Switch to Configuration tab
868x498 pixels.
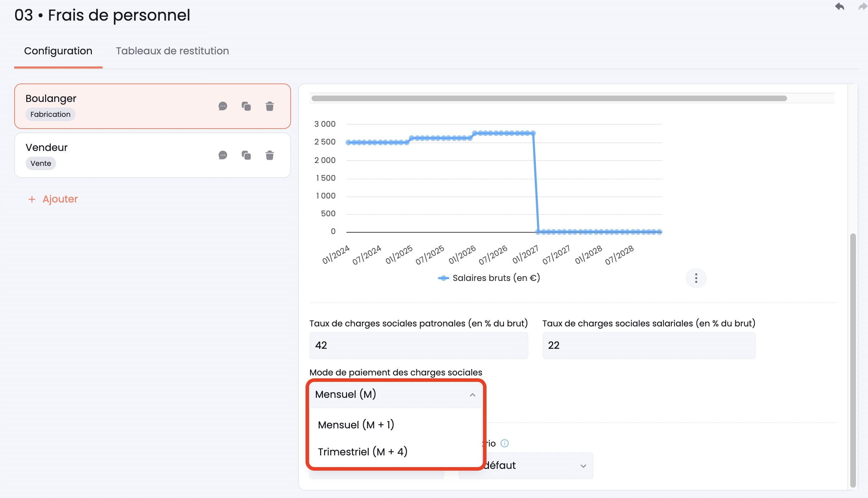pyautogui.click(x=58, y=51)
